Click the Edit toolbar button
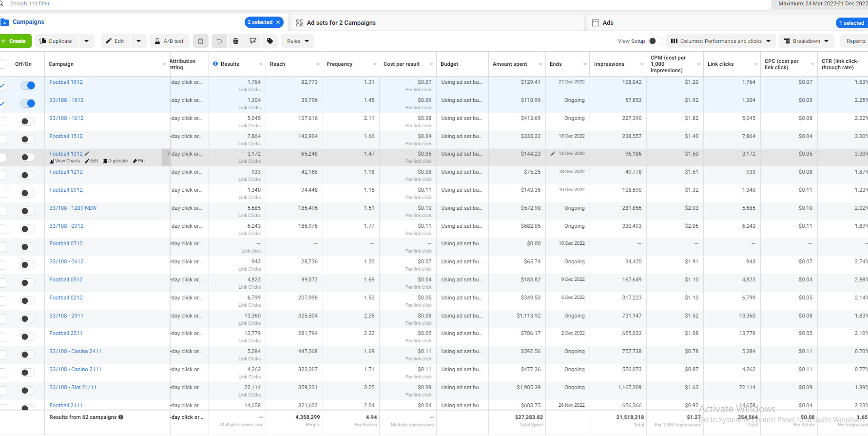 [115, 41]
